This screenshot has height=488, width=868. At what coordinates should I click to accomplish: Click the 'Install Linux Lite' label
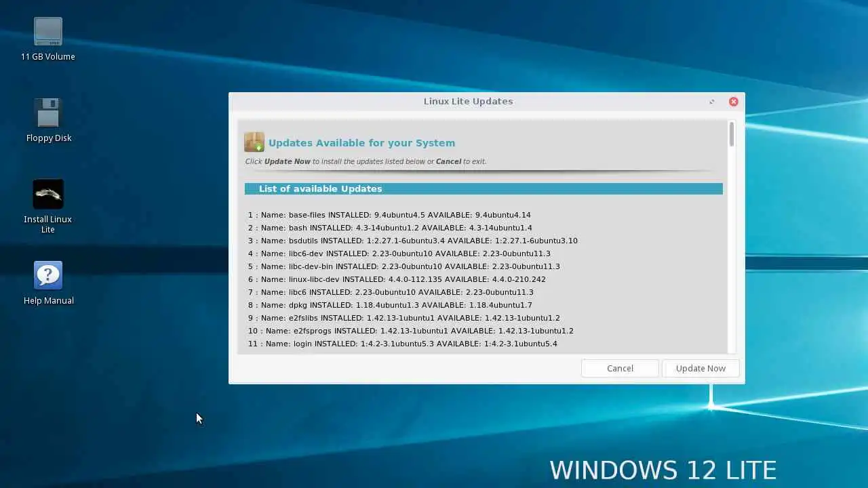pos(48,224)
